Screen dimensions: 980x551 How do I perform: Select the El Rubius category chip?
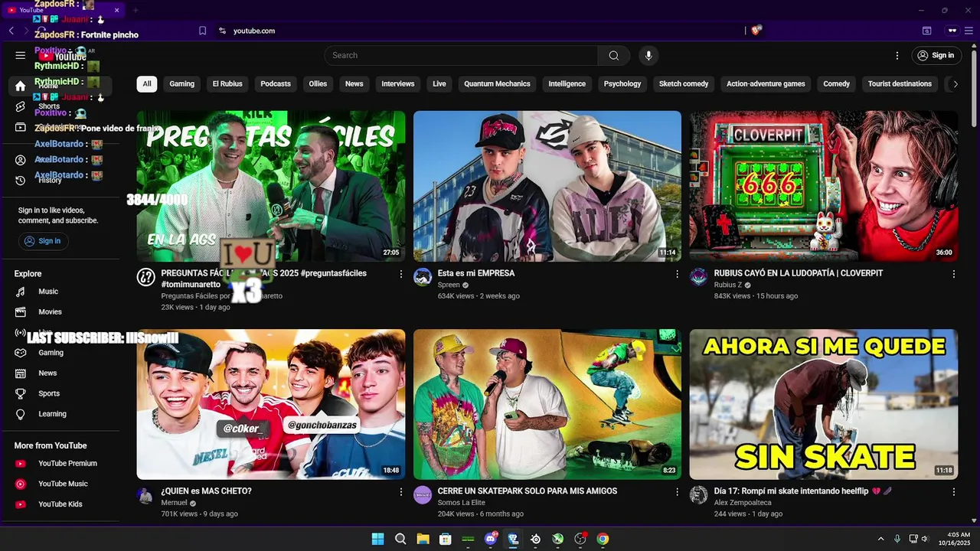[x=227, y=84]
